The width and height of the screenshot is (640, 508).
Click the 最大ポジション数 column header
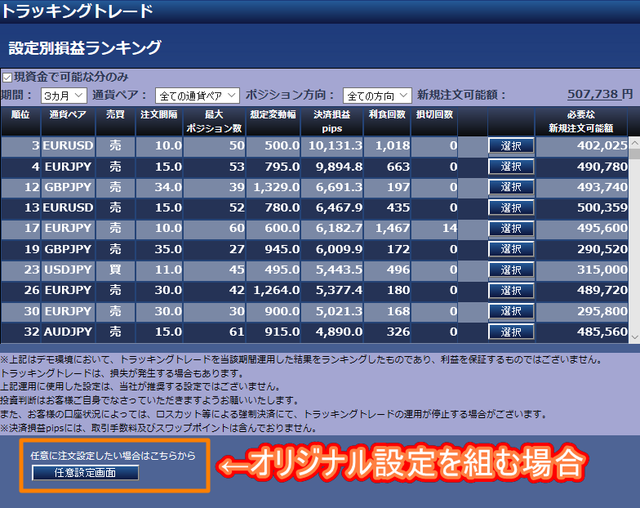214,121
